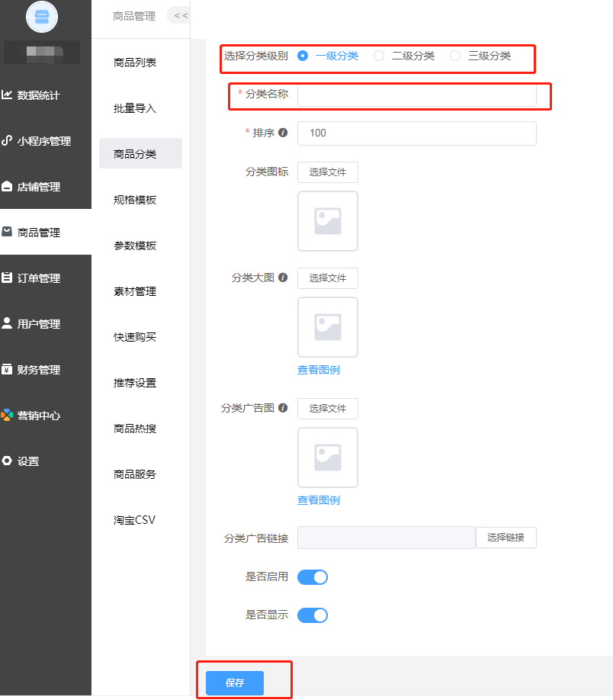
Task: Click the 商品管理 submenu header text
Action: pos(134,16)
